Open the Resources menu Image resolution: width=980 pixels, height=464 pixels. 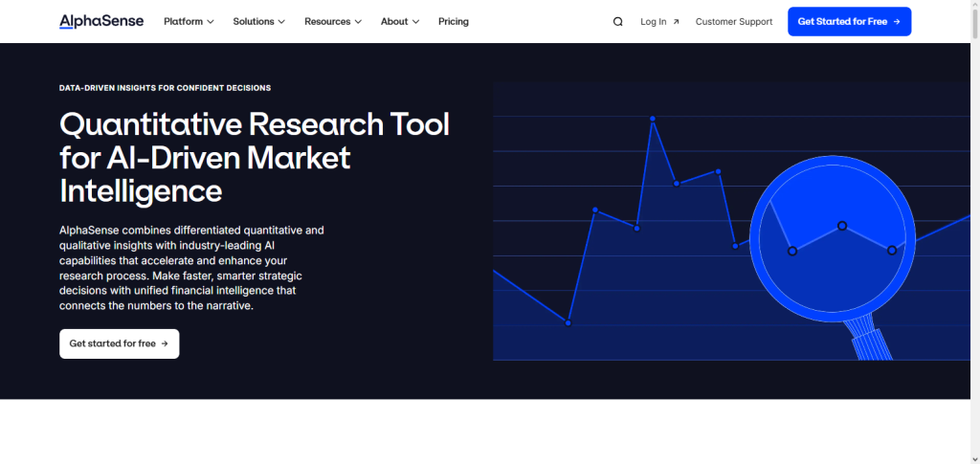click(x=333, y=22)
